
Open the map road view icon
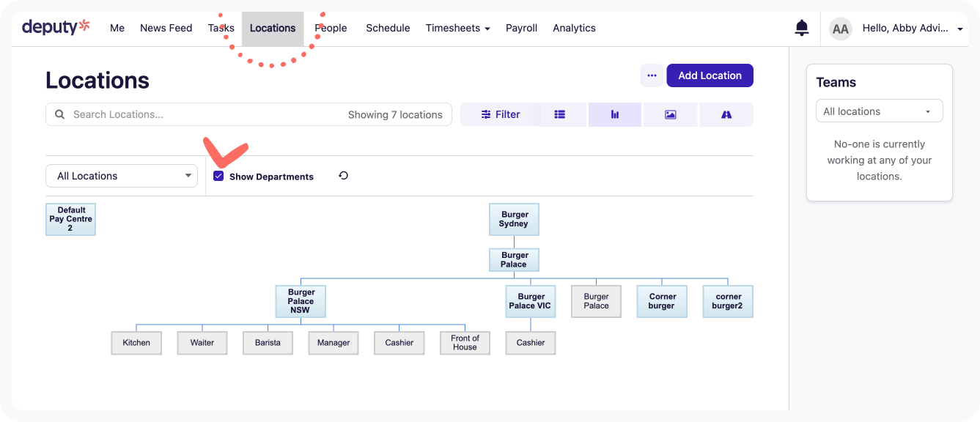click(726, 114)
